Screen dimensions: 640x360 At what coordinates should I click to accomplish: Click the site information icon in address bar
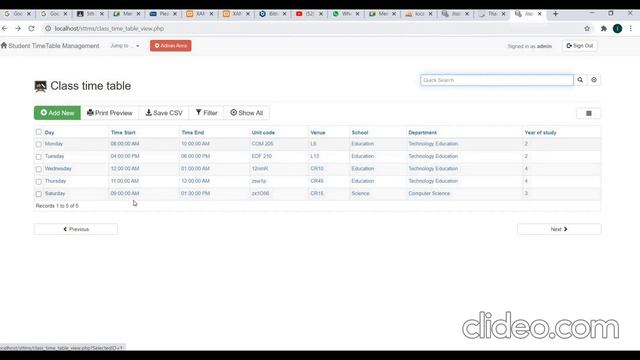(x=48, y=29)
